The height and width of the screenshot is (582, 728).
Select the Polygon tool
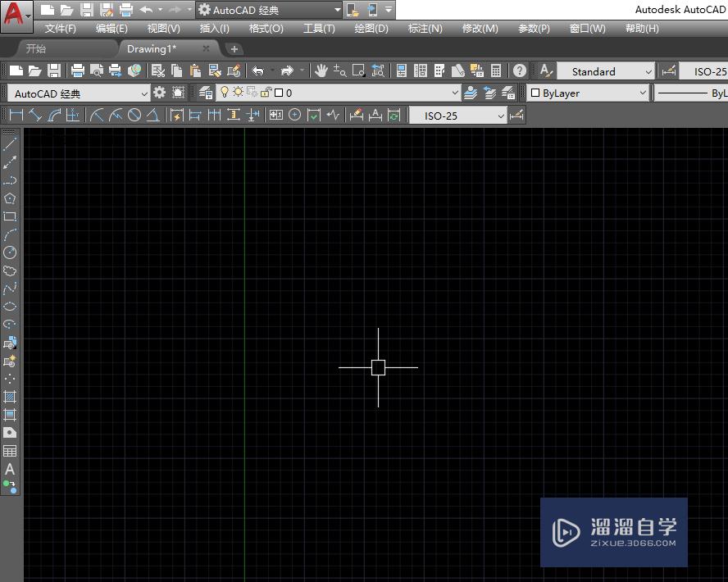click(10, 198)
